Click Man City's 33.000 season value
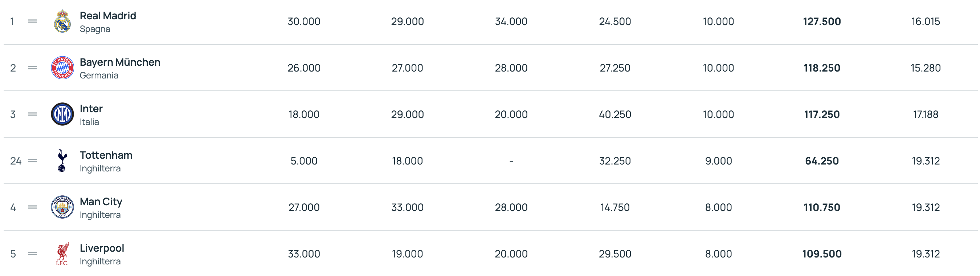The height and width of the screenshot is (276, 980). pos(407,207)
